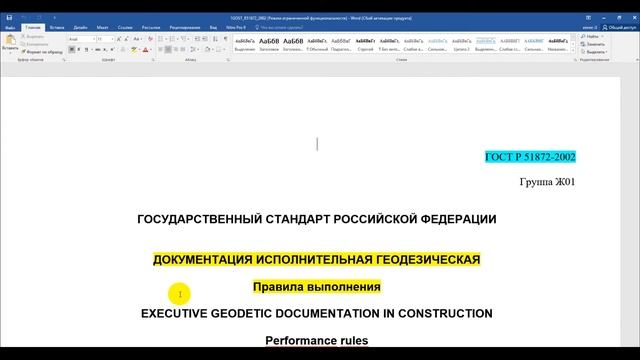Click the heading ДОКУМЕНТАЦИЯ ИСПОЛНИТЕЛЬНАЯ ГЕОДЕЗИЧЕСКАЯ
The image size is (640, 360).
(316, 260)
